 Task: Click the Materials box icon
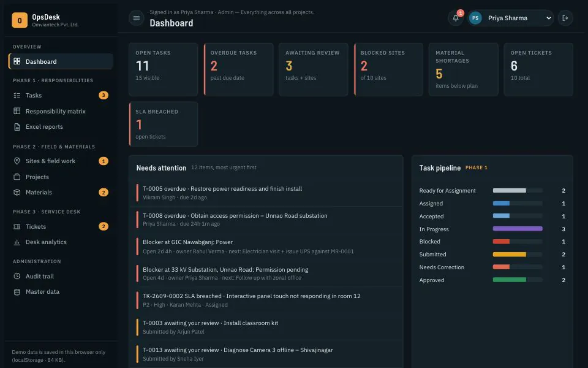[17, 192]
